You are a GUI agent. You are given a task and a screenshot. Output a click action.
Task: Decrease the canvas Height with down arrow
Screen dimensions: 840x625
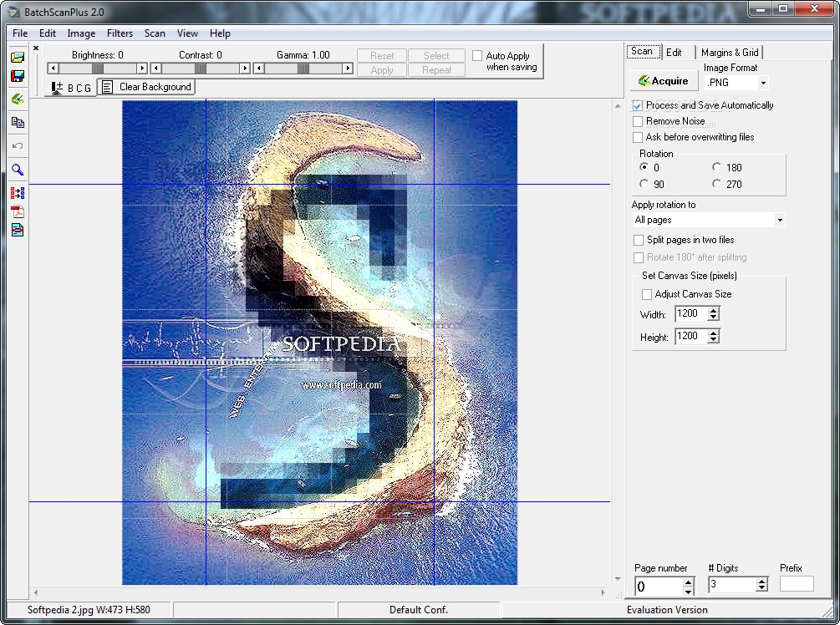[713, 340]
